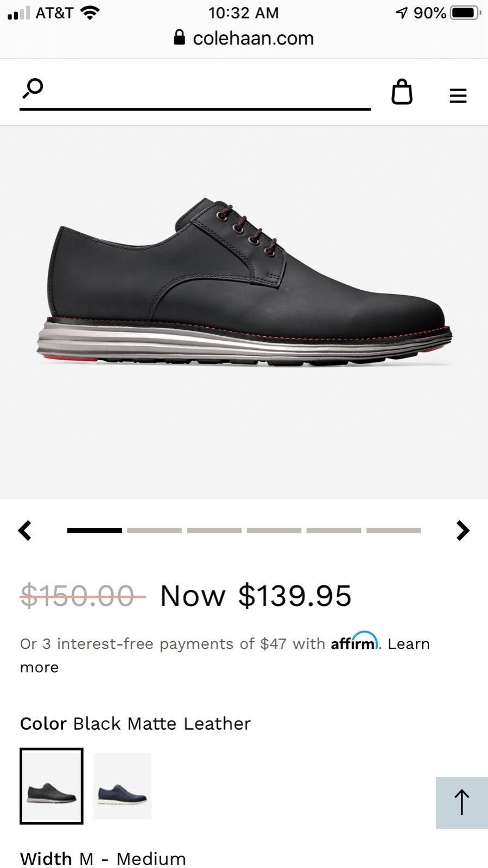
Task: Tap the battery indicator in status bar
Action: tap(465, 12)
